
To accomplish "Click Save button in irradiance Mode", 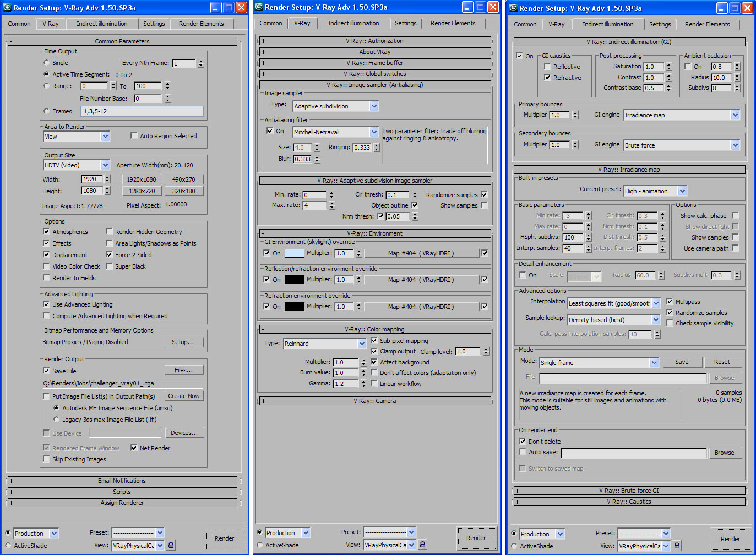I will pos(682,362).
